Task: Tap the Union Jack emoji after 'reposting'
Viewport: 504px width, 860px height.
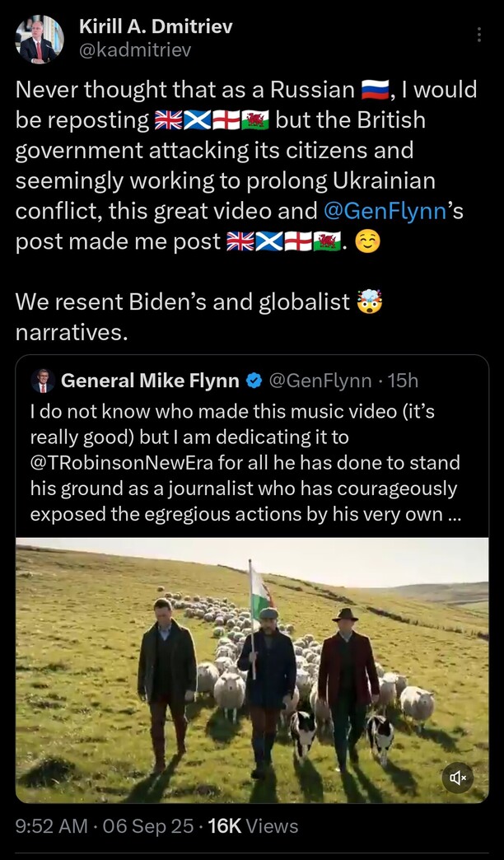Action: click(168, 120)
